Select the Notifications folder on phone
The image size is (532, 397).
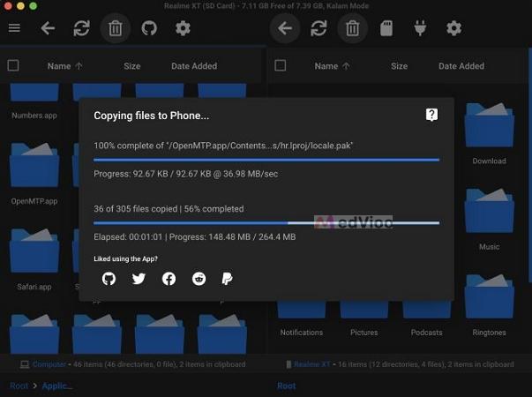301,319
